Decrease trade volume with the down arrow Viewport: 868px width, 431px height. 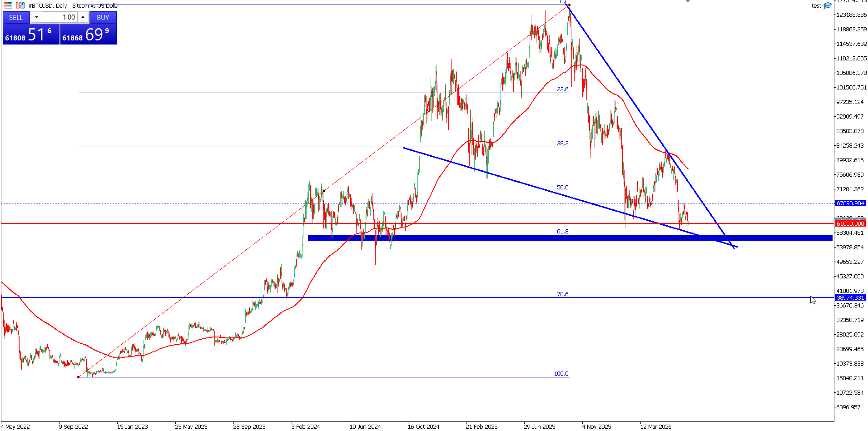(36, 17)
